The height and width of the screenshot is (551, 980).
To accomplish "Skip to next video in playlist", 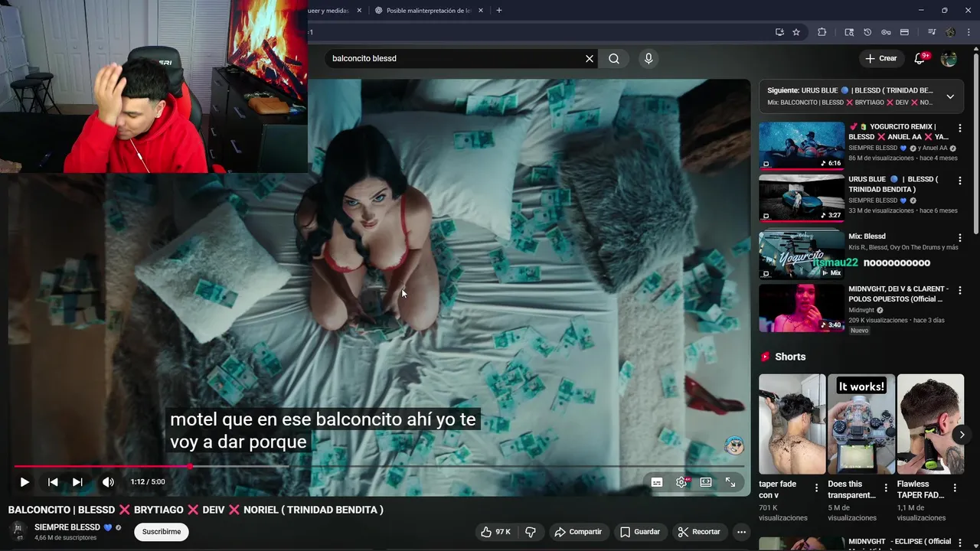I will (x=77, y=482).
